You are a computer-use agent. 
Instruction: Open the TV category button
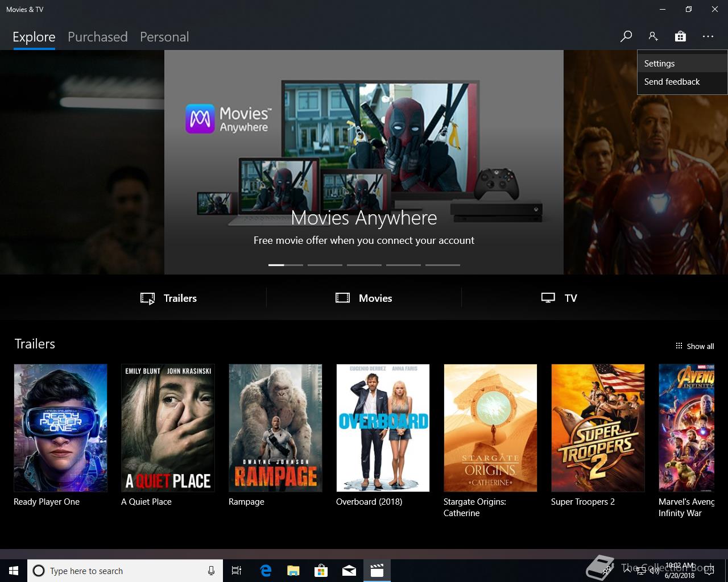click(x=559, y=298)
